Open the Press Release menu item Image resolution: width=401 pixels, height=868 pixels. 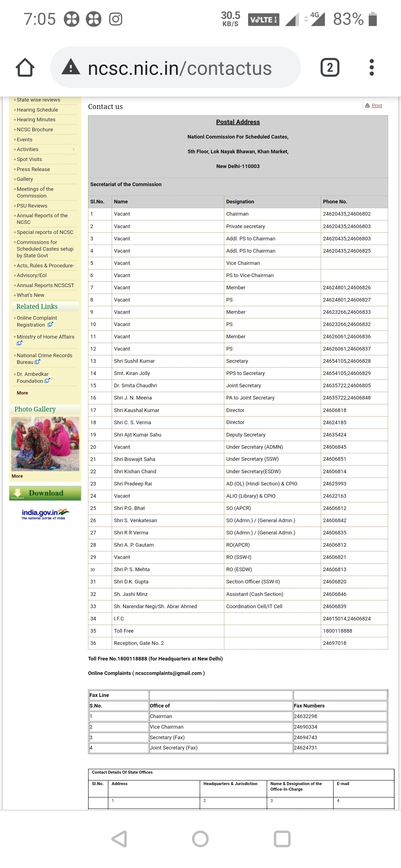point(33,169)
